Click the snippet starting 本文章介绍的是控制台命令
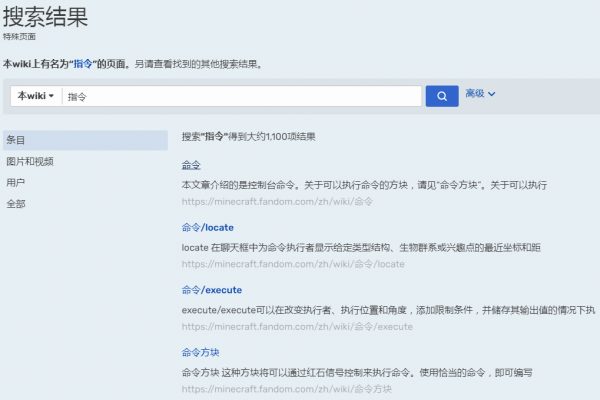This screenshot has width=600, height=400. [364, 185]
